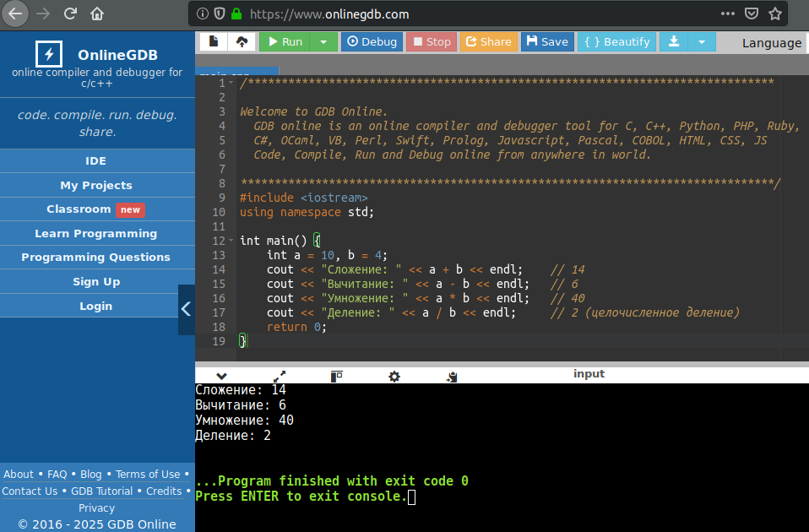The image size is (809, 532).
Task: Open My Projects
Action: (x=96, y=185)
